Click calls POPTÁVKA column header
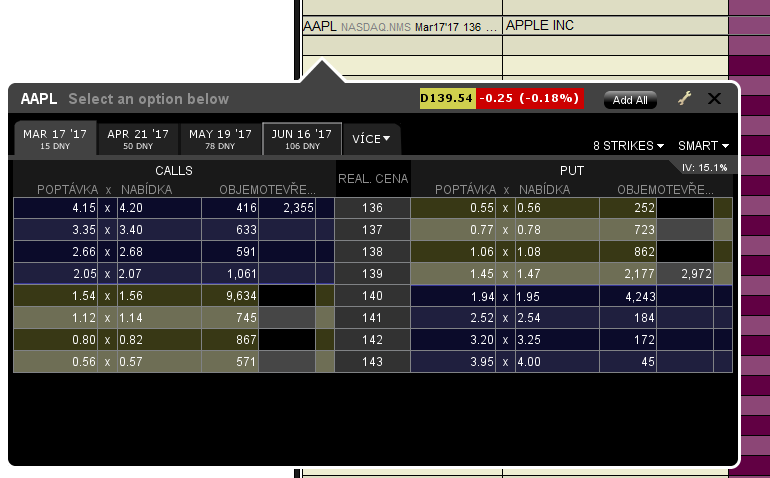This screenshot has width=770, height=478. point(68,190)
